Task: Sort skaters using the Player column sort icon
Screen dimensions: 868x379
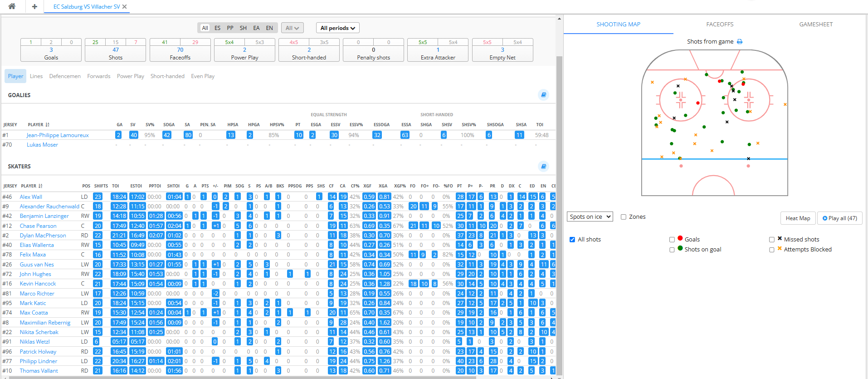Action: [41, 186]
